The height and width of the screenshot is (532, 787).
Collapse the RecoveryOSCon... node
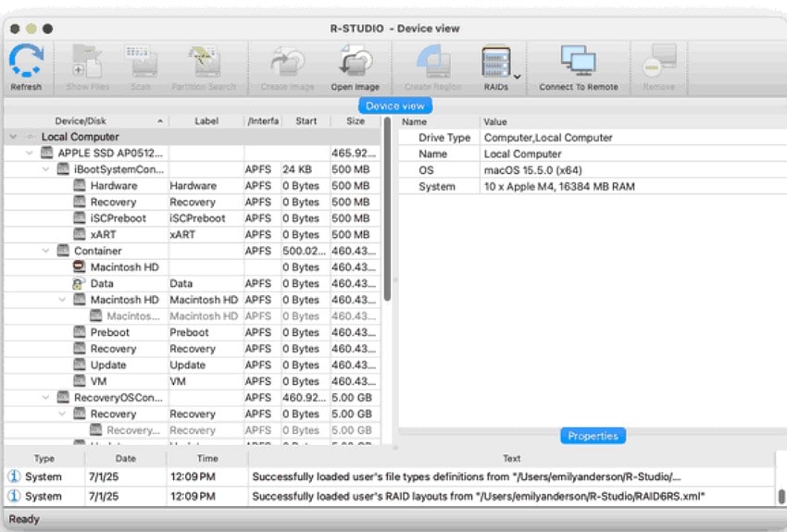(45, 398)
